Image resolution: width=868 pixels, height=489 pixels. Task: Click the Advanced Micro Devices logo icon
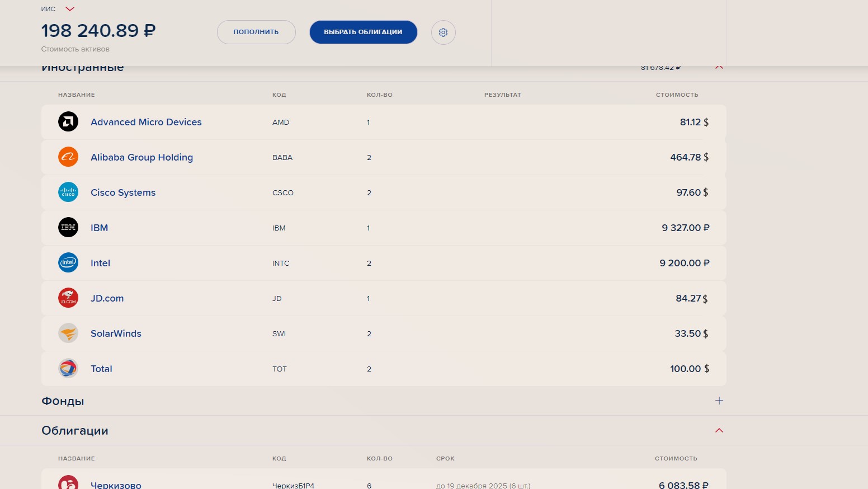[x=68, y=122]
